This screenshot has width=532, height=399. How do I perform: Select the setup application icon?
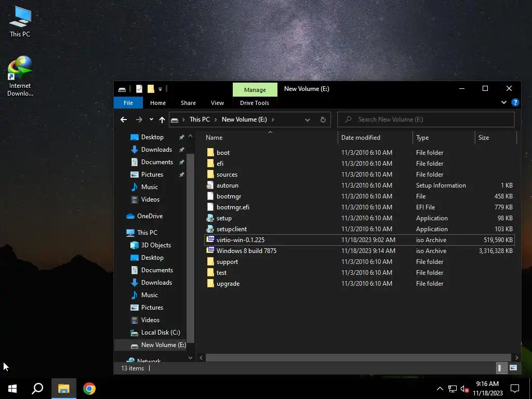click(x=210, y=218)
